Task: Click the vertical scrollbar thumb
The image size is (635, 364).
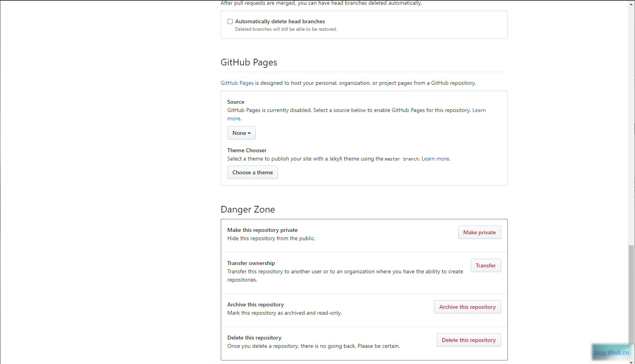Action: [x=631, y=294]
